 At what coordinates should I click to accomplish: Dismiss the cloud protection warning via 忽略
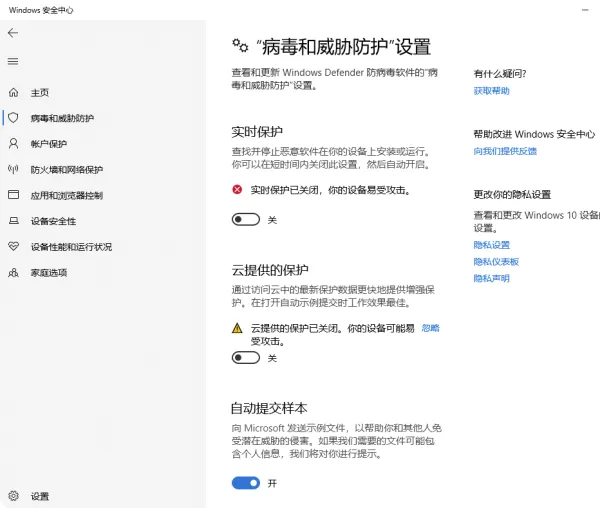coord(430,328)
